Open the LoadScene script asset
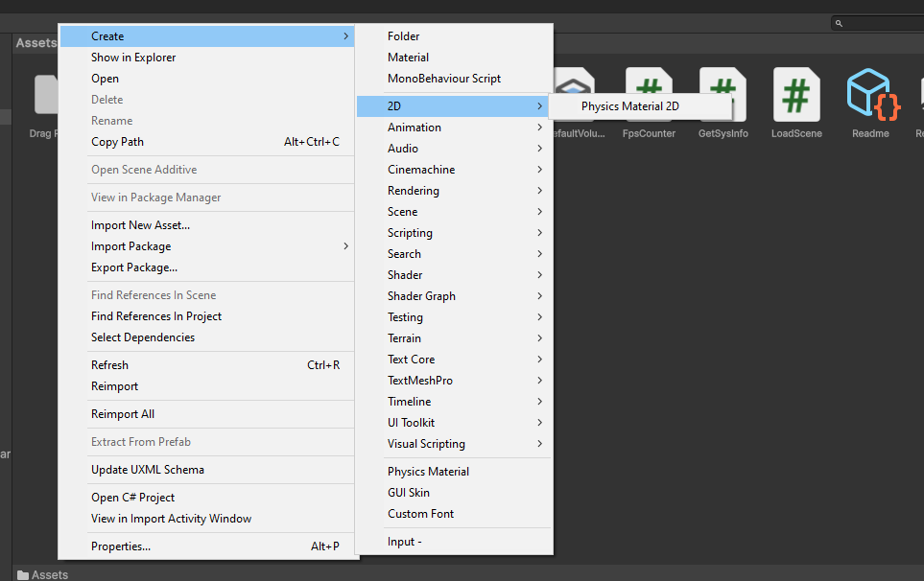 [795, 96]
